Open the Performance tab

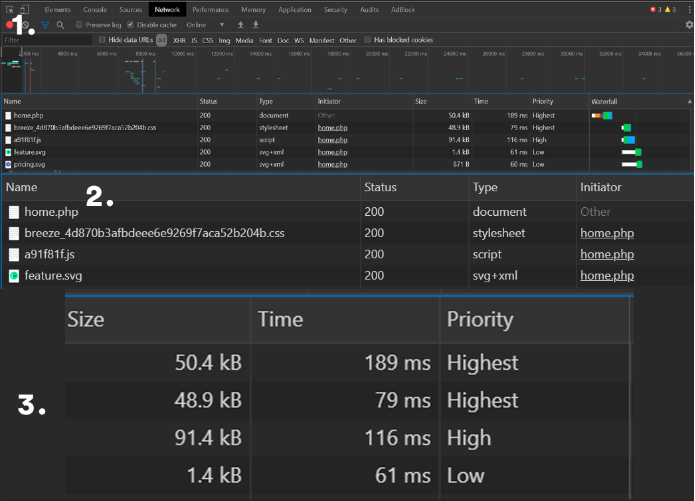click(x=210, y=9)
